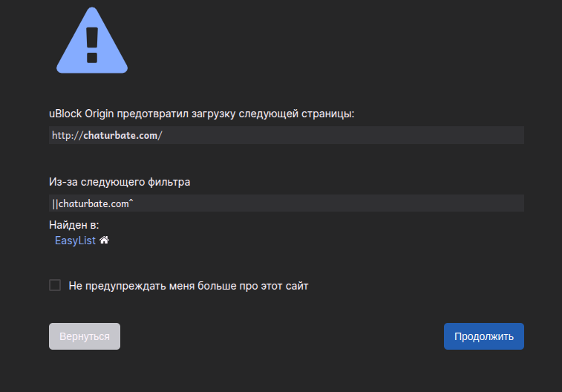Click the "Из-за следующего фильтра" label
Viewport: 562px width, 392px height.
pos(120,182)
